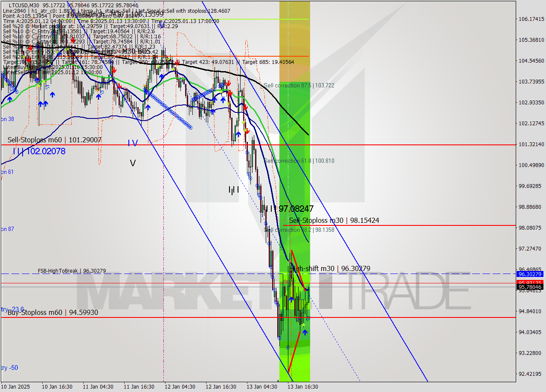Image resolution: width=546 pixels, height=392 pixels.
Task: Click the 101.32140 price axis value
Action: point(531,144)
